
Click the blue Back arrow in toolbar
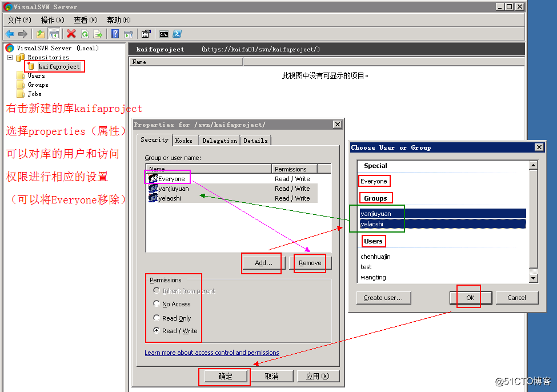click(x=10, y=34)
